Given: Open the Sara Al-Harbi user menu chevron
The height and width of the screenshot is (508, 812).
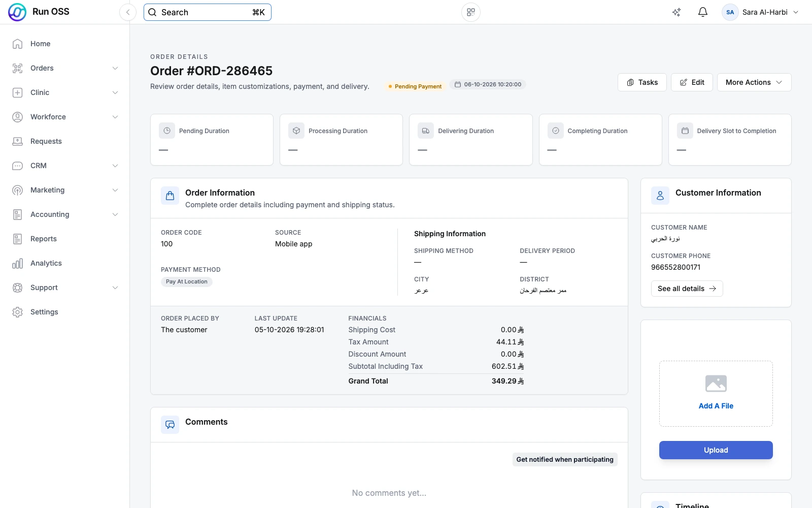Looking at the screenshot, I should pos(796,12).
